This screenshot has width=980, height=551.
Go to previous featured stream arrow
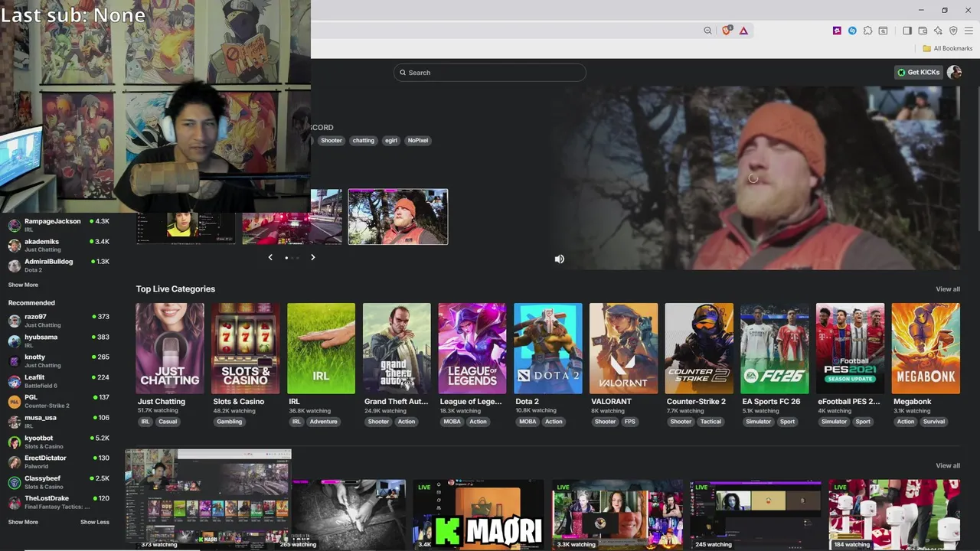tap(270, 257)
